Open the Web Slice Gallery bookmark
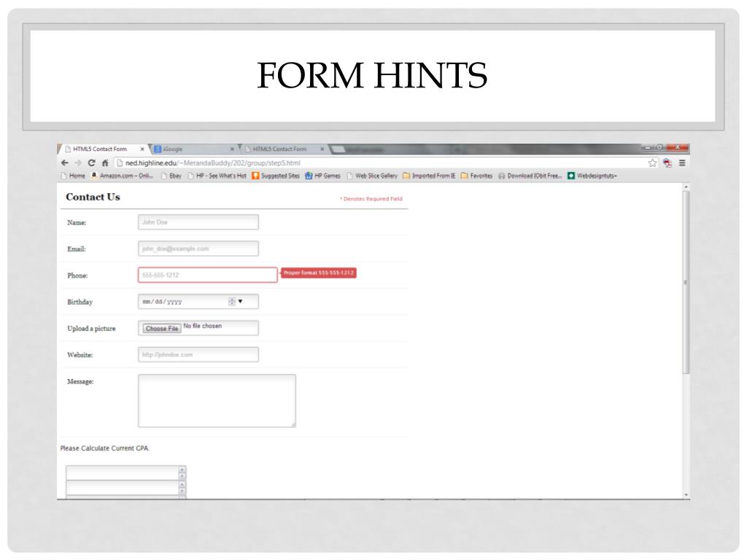 tap(372, 176)
